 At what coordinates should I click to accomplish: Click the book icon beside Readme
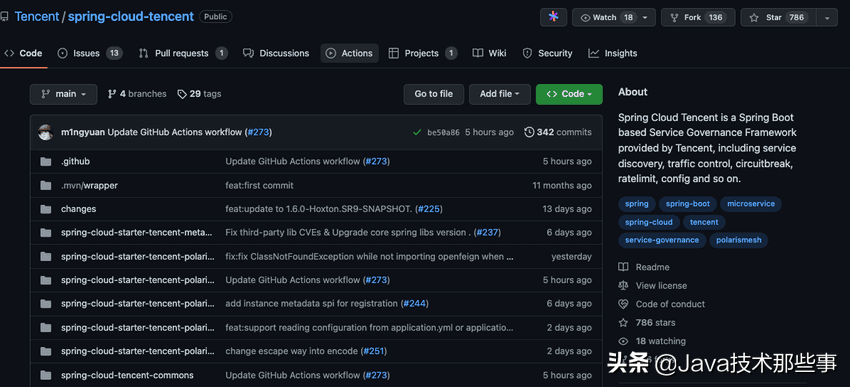point(623,267)
